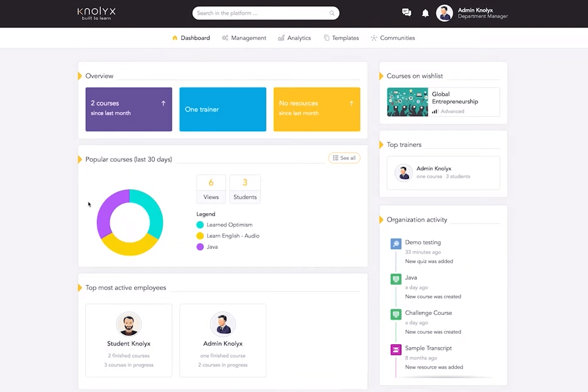Focus the Search in the platform field
This screenshot has width=588, height=392.
tap(265, 13)
